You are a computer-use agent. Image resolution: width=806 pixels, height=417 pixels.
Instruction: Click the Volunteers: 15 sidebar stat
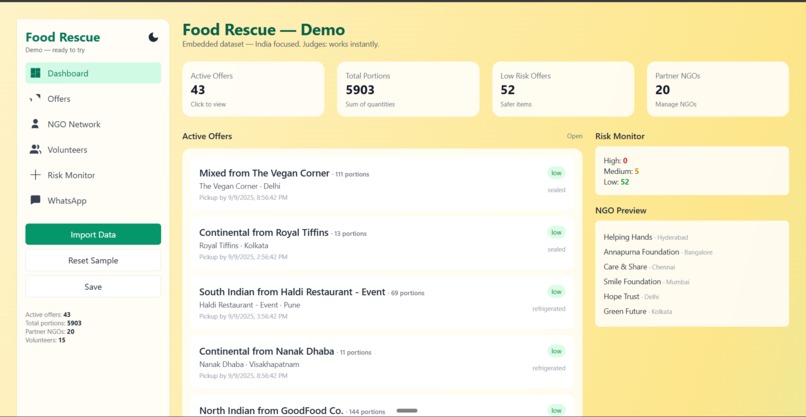tap(45, 340)
